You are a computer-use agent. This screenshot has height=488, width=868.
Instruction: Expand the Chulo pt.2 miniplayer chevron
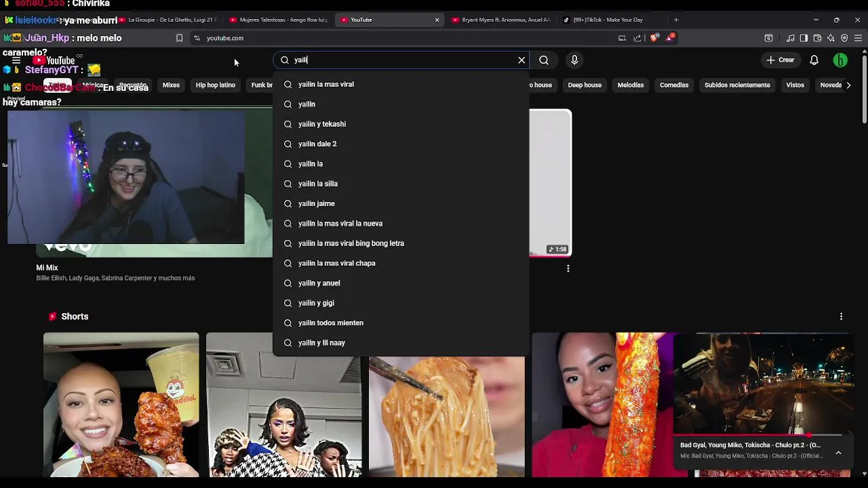[x=838, y=453]
